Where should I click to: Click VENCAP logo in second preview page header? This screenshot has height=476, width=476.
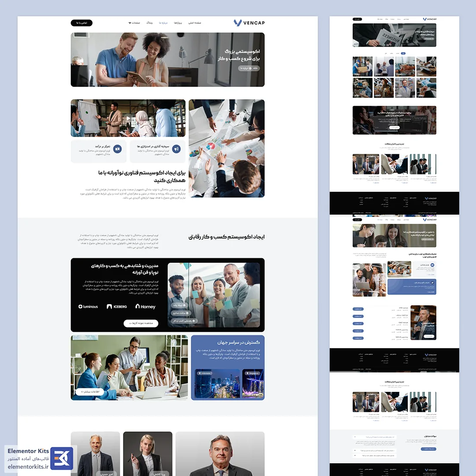pyautogui.click(x=430, y=219)
